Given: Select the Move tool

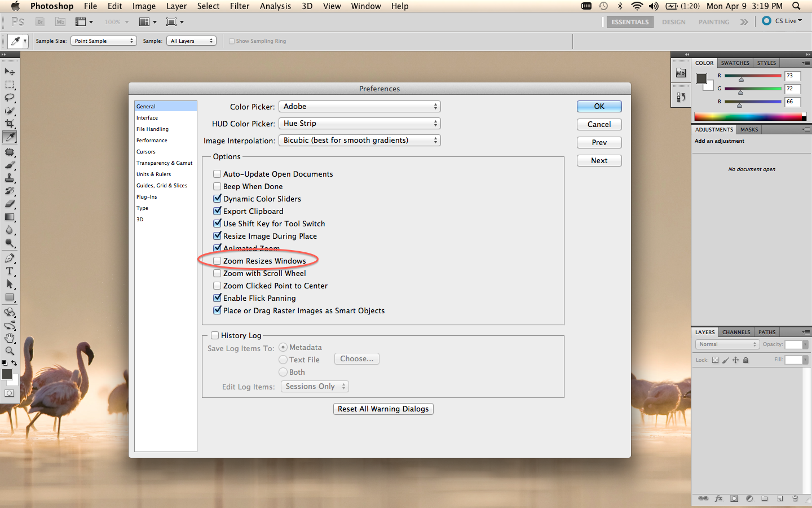Looking at the screenshot, I should point(10,72).
